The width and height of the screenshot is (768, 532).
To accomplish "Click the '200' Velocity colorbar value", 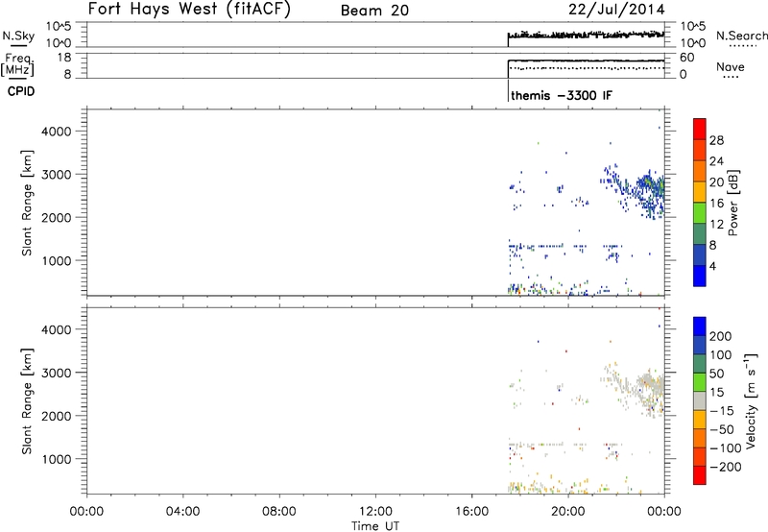I will 721,336.
